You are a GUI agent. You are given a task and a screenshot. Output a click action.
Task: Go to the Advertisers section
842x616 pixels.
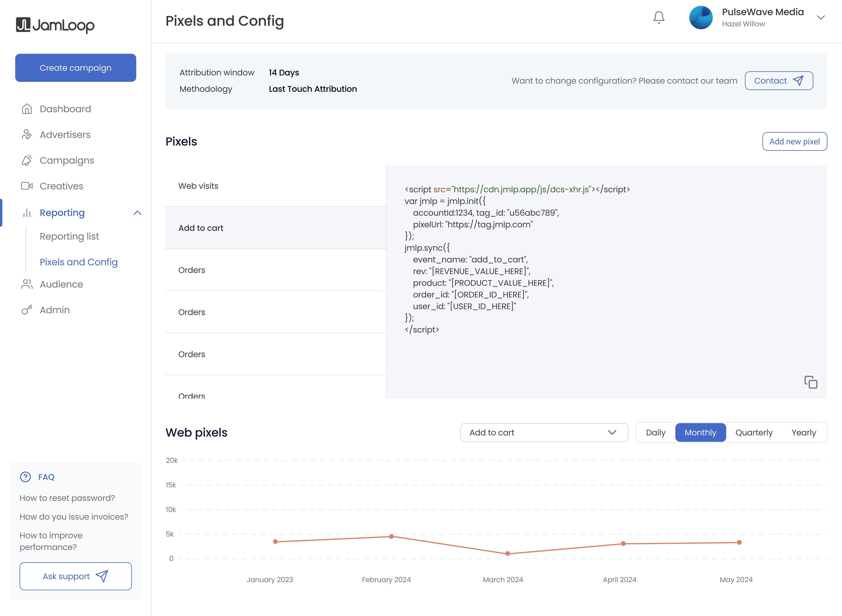[x=65, y=135]
